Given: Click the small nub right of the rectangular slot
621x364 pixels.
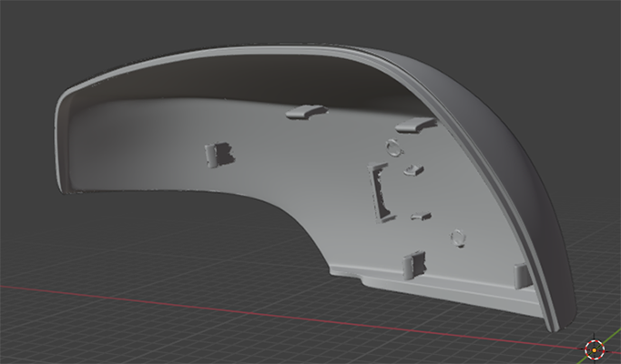Looking at the screenshot, I should coord(415,169).
